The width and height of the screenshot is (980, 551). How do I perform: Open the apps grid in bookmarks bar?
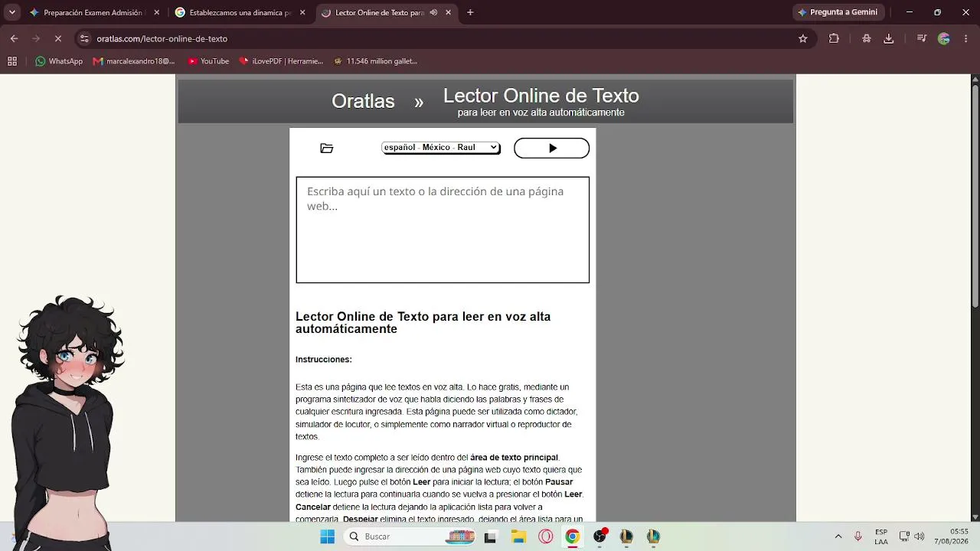coord(12,61)
